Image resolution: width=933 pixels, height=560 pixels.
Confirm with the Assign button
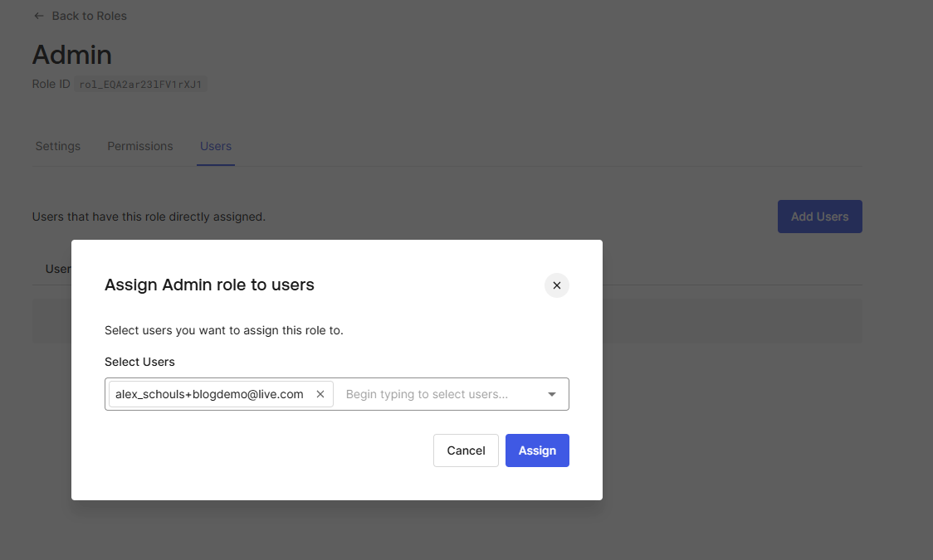pos(537,450)
